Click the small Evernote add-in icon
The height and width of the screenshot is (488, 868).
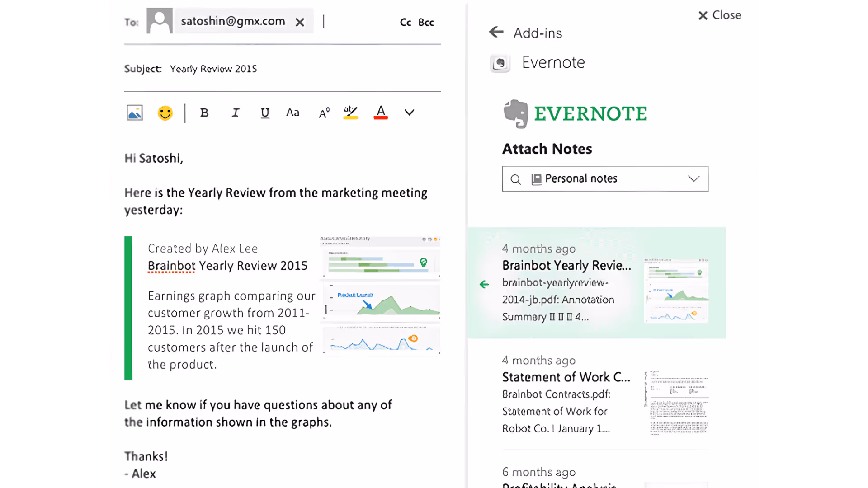coord(500,63)
